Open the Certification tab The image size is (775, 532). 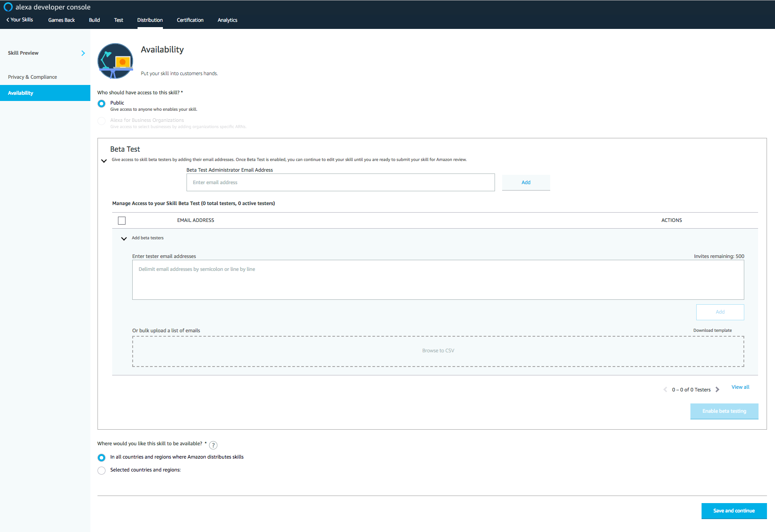(190, 20)
